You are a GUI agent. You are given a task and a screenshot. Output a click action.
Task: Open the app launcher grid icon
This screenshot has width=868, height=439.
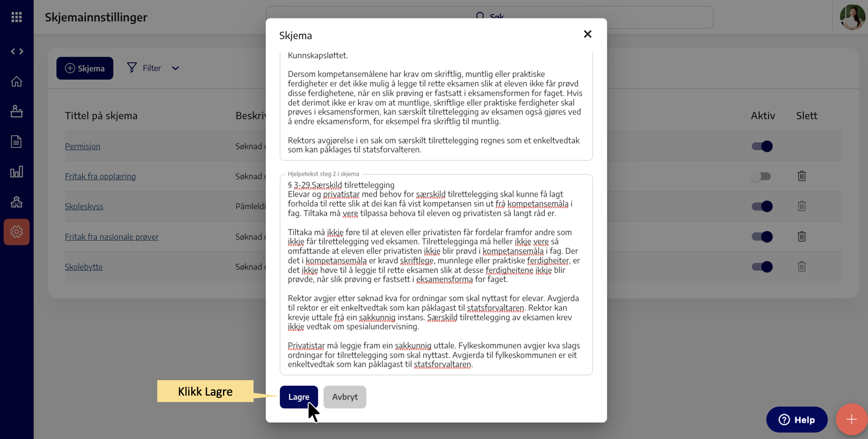(16, 17)
